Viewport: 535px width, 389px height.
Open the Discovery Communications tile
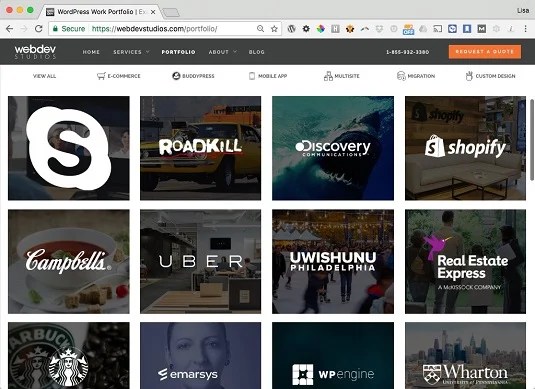click(333, 148)
